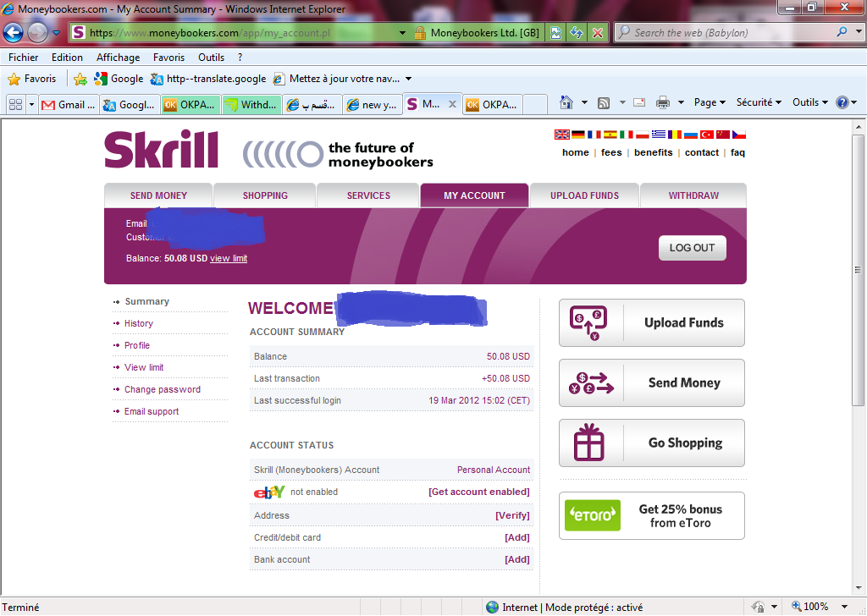Screen dimensions: 867x616
Task: Click the large Send Money button
Action: click(651, 382)
